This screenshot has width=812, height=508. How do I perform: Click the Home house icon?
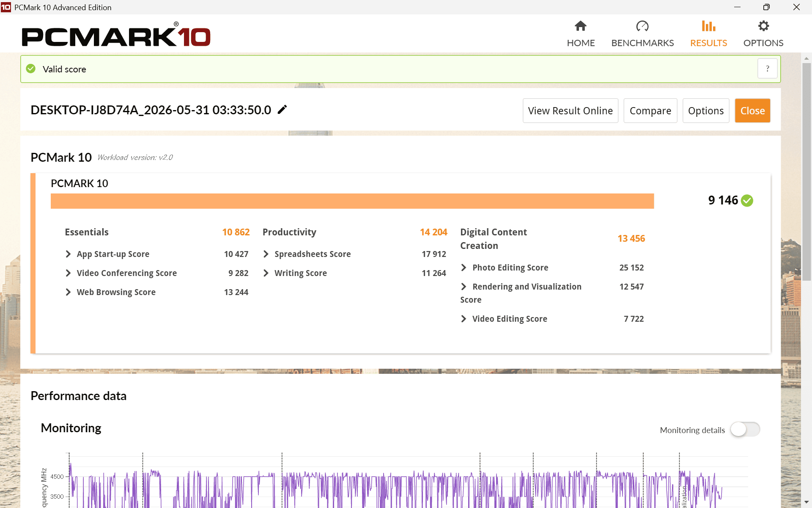[x=581, y=26]
